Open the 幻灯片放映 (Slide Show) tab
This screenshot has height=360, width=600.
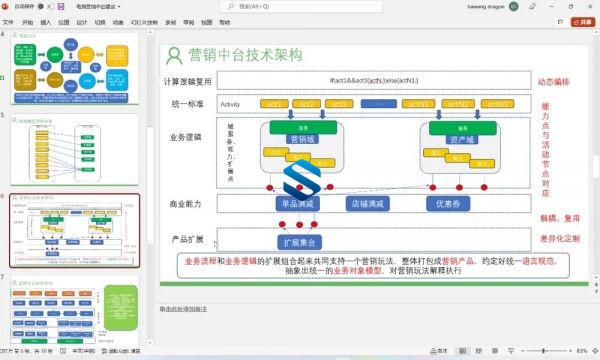[144, 23]
